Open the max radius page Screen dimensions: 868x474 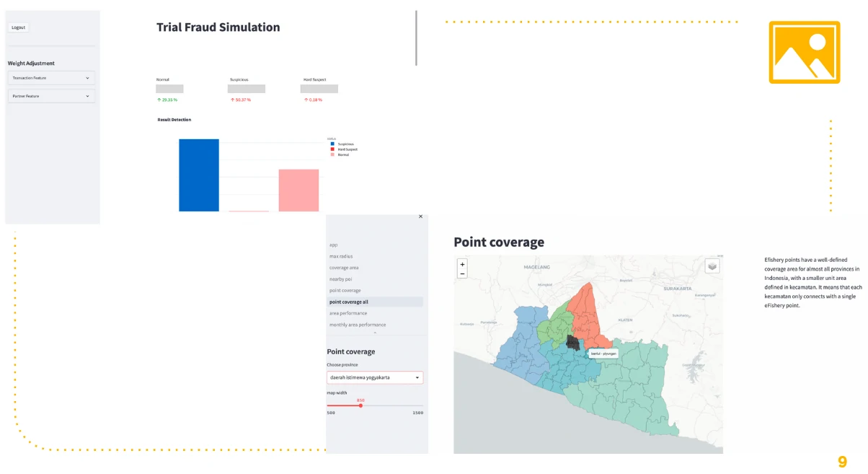pyautogui.click(x=341, y=256)
